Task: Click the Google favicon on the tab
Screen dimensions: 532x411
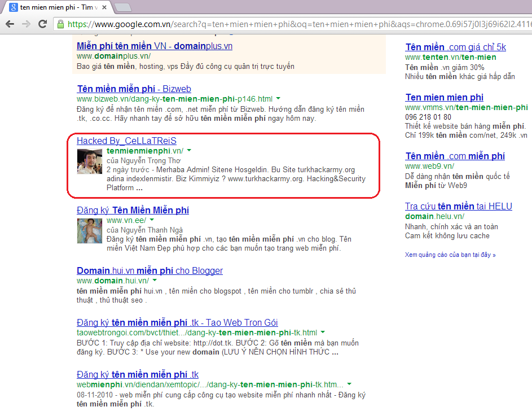Action: coord(12,7)
